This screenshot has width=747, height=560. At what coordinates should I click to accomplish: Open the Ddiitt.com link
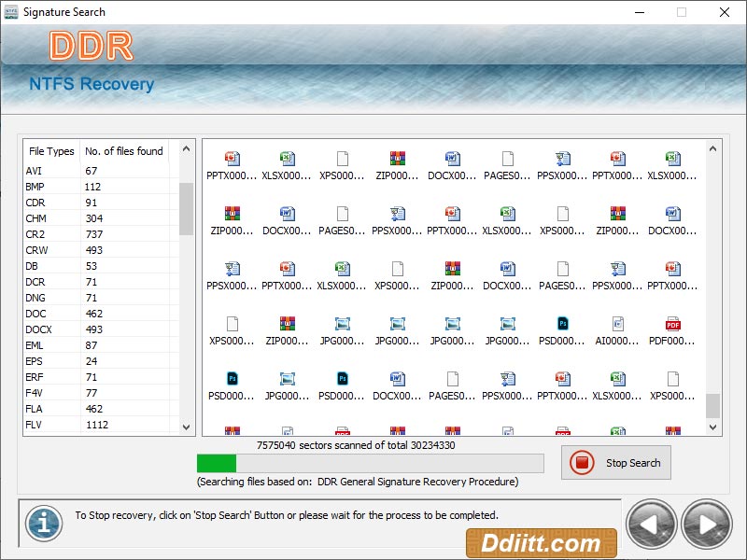click(x=540, y=543)
